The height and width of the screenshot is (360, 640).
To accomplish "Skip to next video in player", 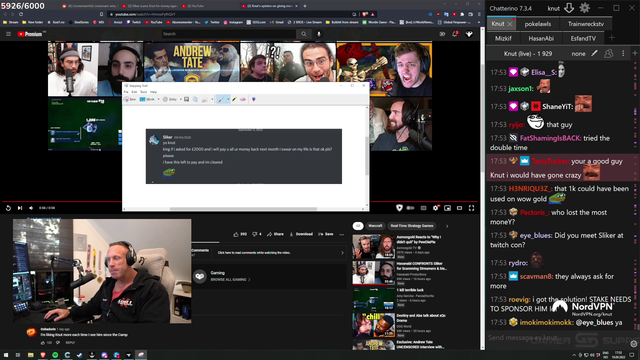I will [x=20, y=208].
